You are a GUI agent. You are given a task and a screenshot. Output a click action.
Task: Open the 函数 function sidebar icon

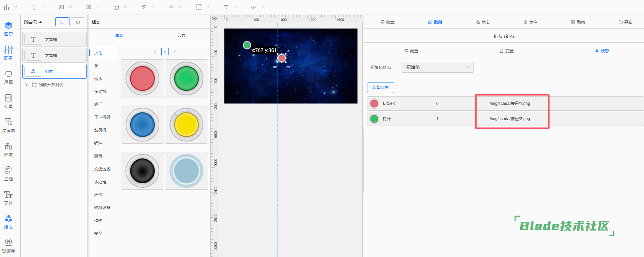pos(8,149)
